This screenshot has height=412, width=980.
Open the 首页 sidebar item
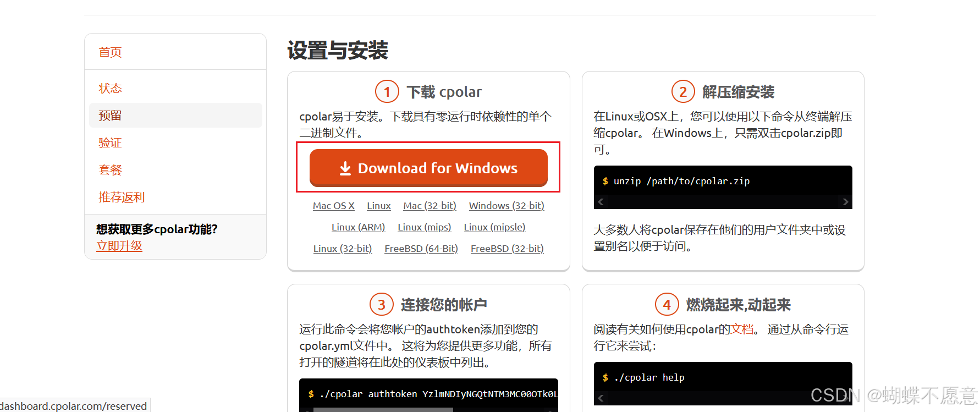click(x=110, y=52)
